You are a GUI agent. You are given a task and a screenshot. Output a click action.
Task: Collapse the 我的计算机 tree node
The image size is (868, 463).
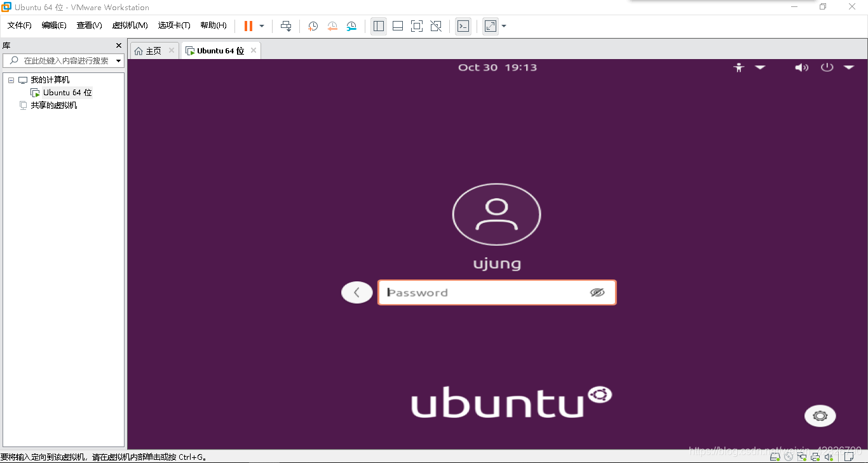(11, 80)
